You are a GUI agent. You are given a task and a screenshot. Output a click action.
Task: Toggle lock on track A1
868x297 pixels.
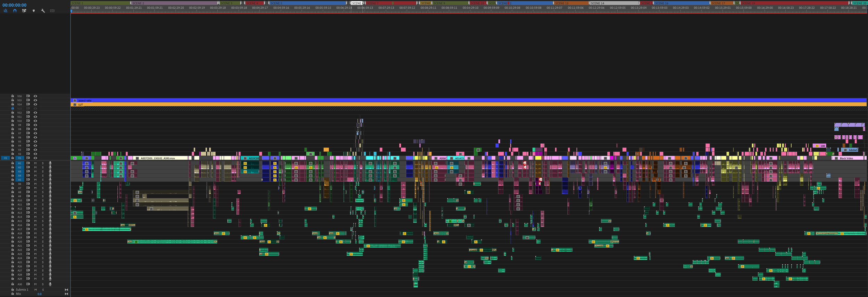12,163
